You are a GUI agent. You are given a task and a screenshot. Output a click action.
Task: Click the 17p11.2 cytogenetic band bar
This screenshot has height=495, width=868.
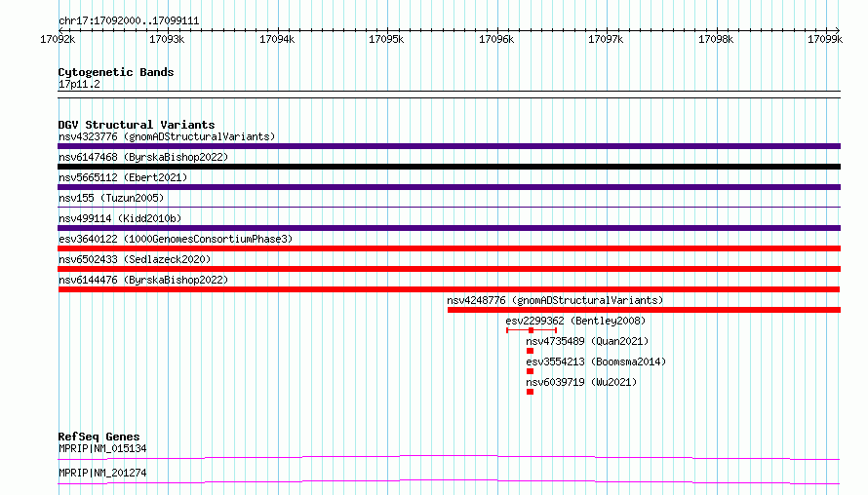[449, 95]
